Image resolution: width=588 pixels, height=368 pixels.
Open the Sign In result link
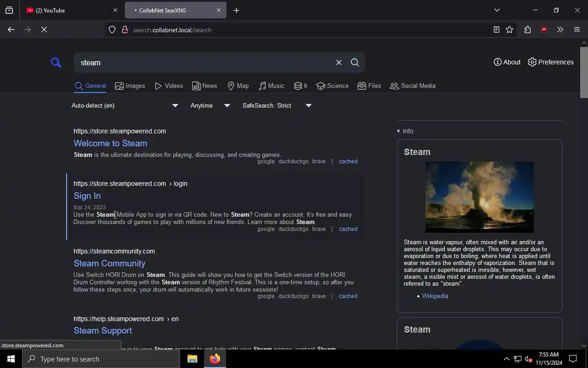click(87, 196)
